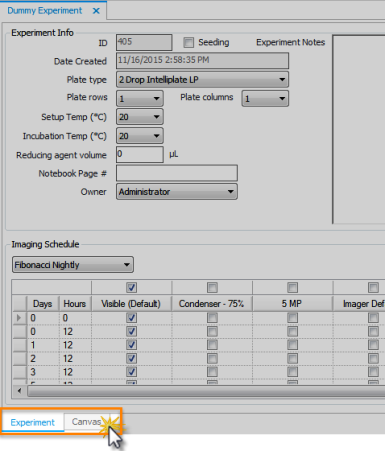Viewport: 385px width, 451px height.
Task: Expand the Setup Temp dropdown
Action: pos(140,117)
